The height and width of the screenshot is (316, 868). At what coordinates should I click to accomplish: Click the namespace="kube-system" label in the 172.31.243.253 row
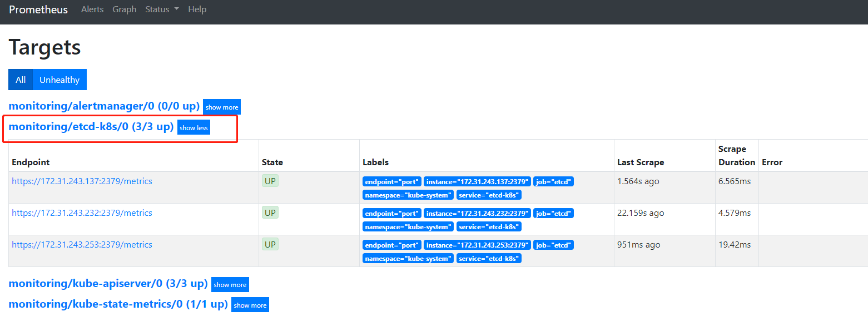coord(408,259)
